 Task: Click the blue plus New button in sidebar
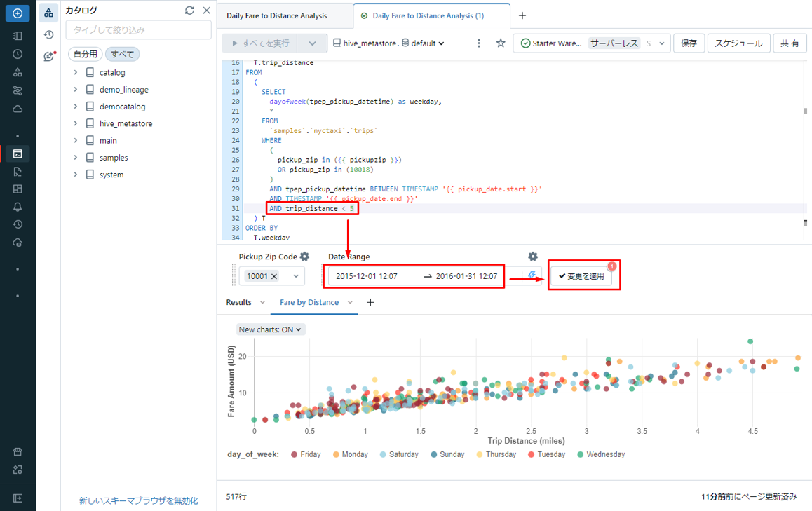[18, 13]
